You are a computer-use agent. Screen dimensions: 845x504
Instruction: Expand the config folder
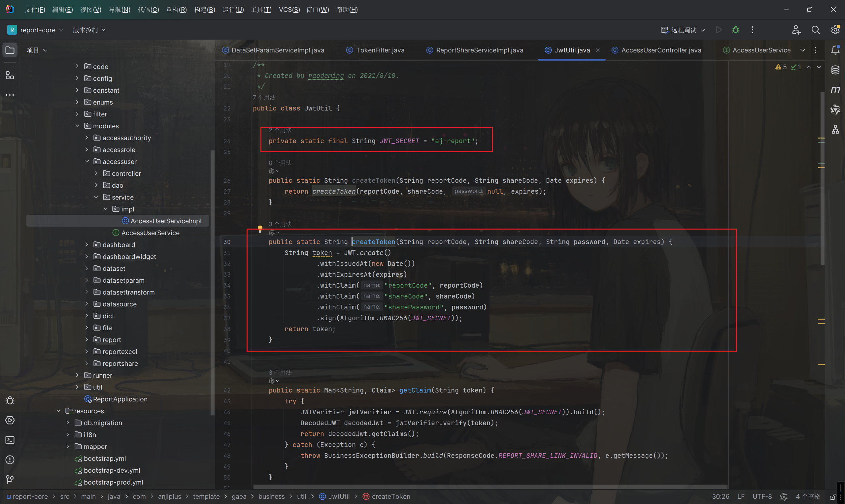[77, 79]
